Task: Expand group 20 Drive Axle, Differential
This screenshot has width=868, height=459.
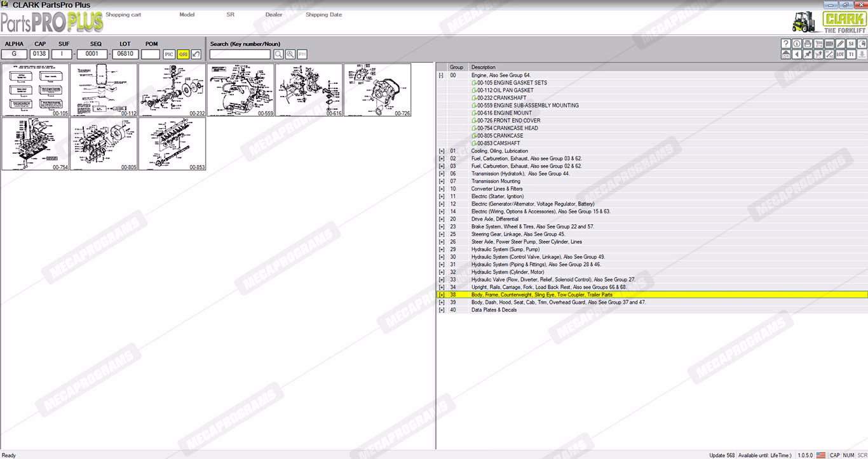Action: click(441, 219)
